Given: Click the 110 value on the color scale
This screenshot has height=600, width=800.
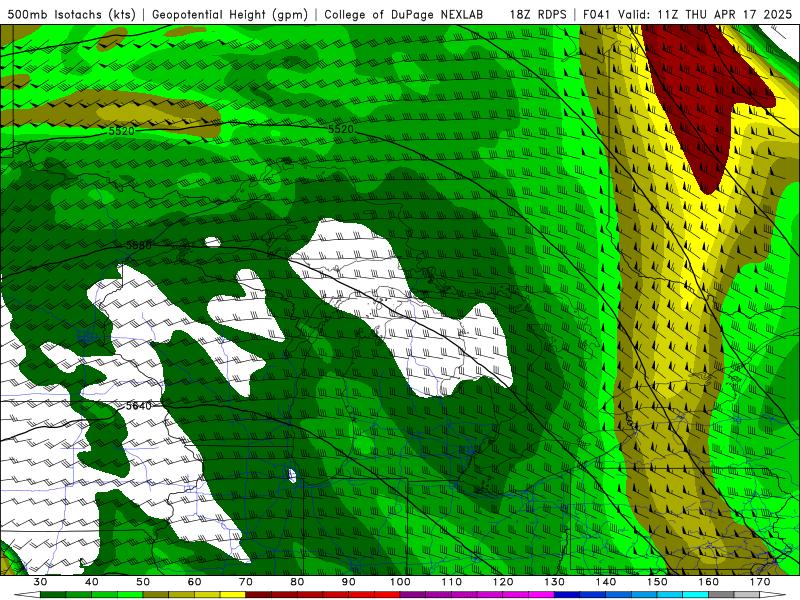Looking at the screenshot, I should (x=452, y=582).
